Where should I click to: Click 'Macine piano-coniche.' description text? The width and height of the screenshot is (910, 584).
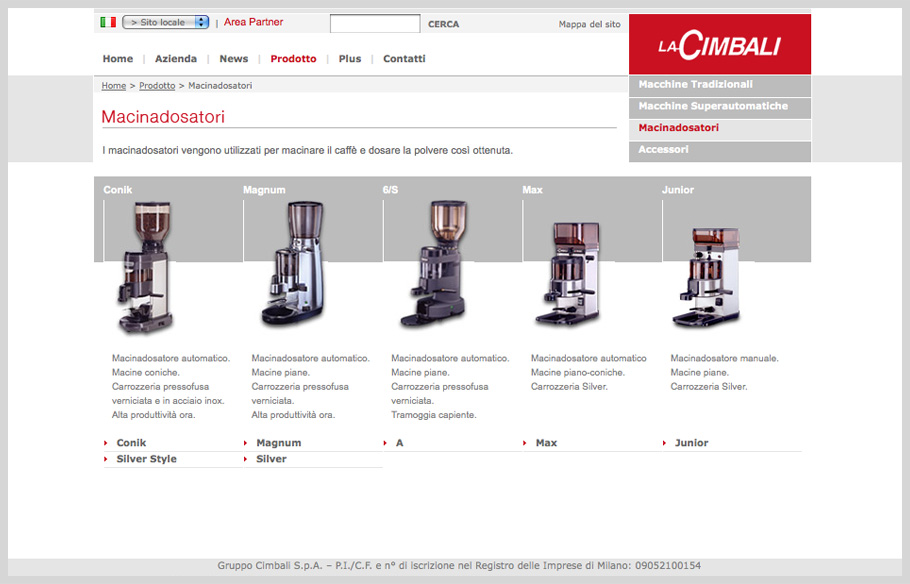pos(577,373)
